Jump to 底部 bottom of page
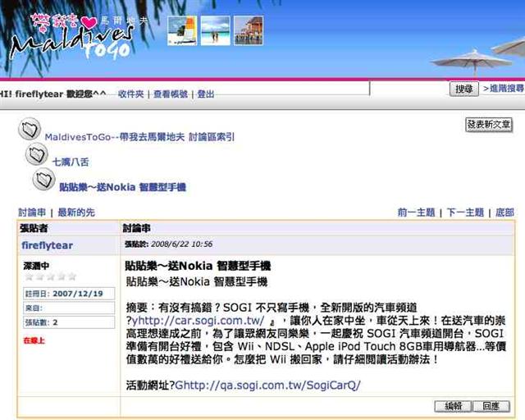525x420 pixels. 504,212
